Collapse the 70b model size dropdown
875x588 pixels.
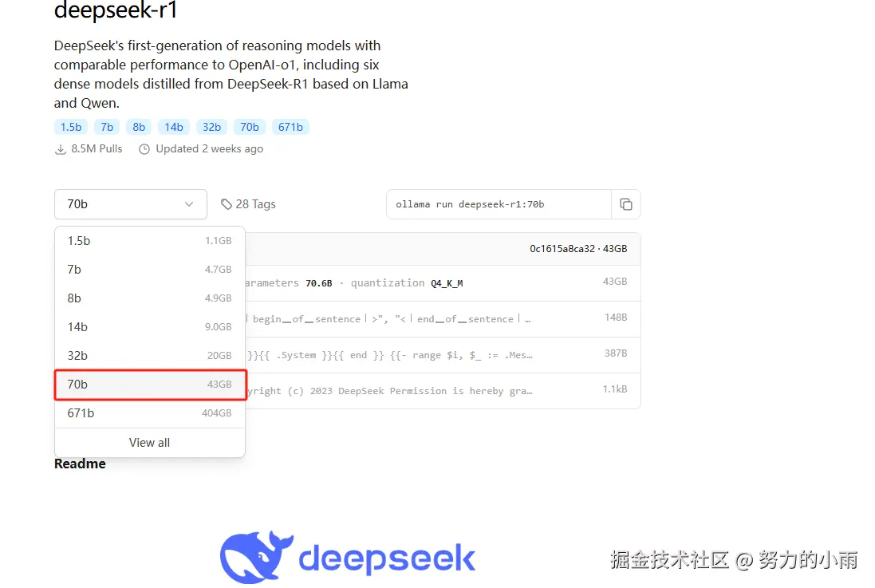[x=131, y=204]
